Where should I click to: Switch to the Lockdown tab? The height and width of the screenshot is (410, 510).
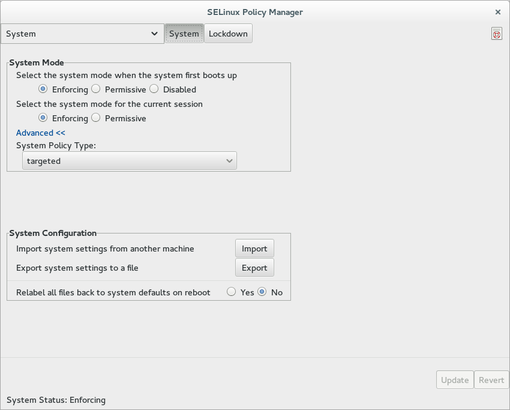[x=228, y=34]
